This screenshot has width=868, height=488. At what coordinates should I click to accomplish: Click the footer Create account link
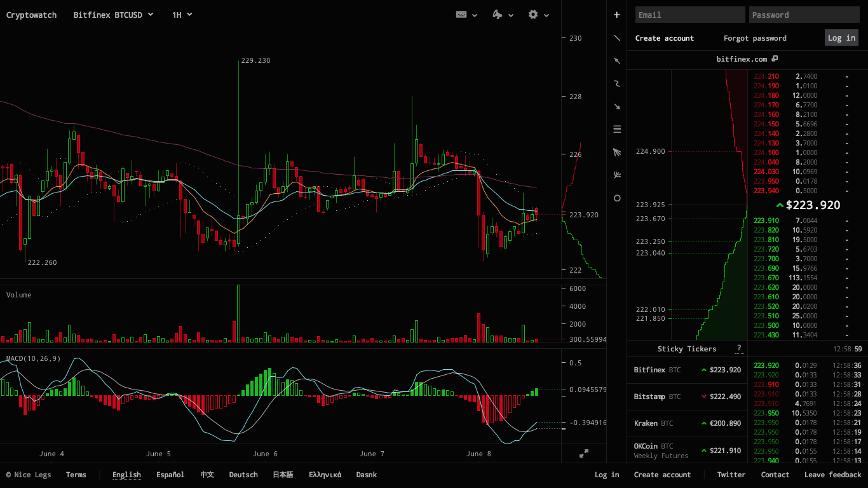[x=662, y=475]
